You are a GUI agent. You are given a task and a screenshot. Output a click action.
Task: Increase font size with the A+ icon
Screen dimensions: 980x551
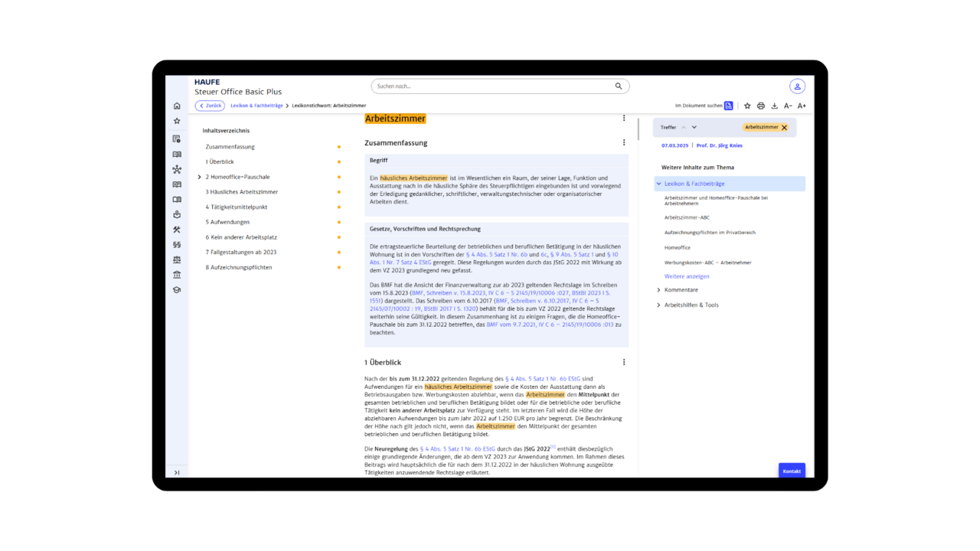(x=802, y=106)
